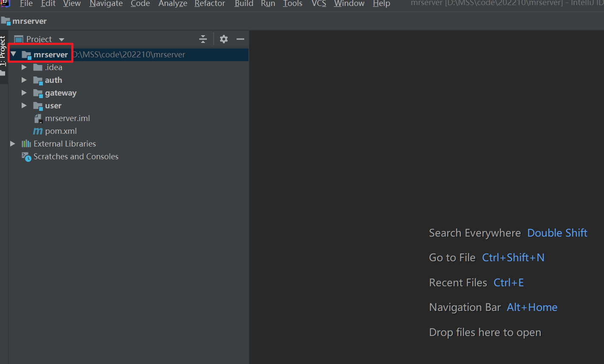Click the Go to File hint text
604x364 pixels.
pyautogui.click(x=452, y=257)
